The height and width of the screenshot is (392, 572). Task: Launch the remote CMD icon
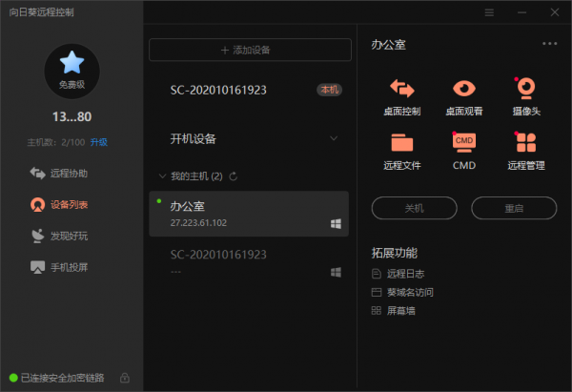(463, 143)
